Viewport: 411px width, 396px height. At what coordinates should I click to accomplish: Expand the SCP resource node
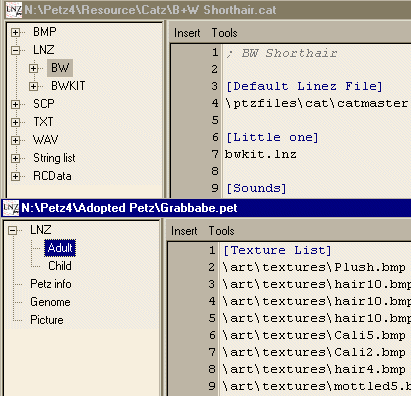point(15,104)
